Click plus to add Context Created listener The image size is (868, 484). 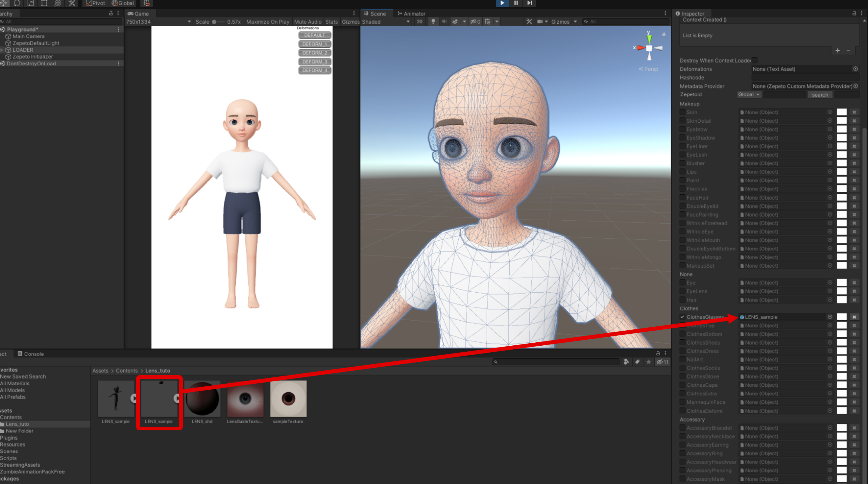click(x=837, y=51)
